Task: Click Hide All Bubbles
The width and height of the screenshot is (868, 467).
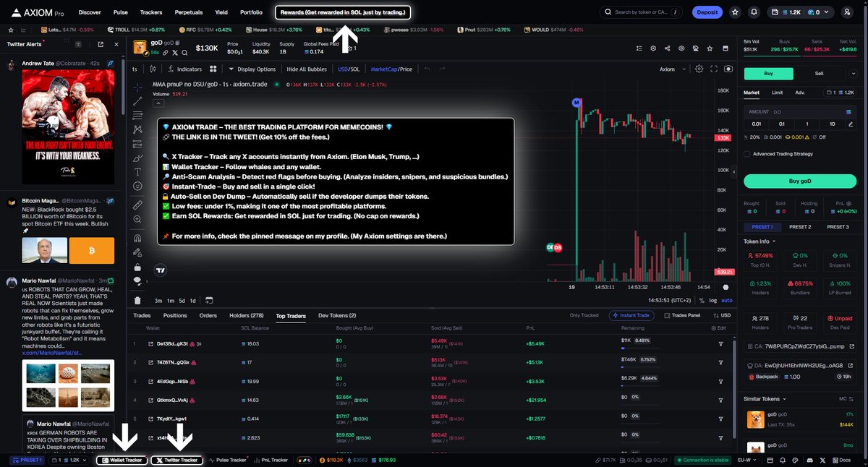Action: [x=306, y=69]
